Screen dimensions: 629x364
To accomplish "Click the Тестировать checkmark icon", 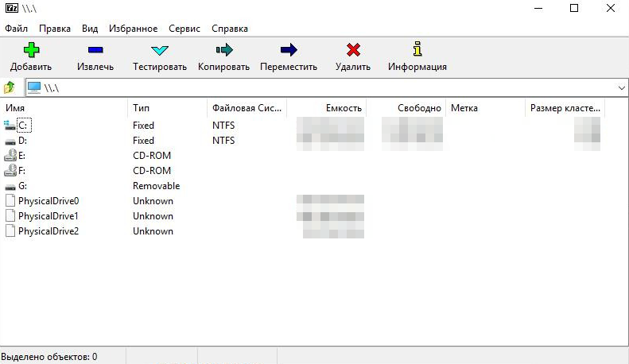I will pos(160,51).
